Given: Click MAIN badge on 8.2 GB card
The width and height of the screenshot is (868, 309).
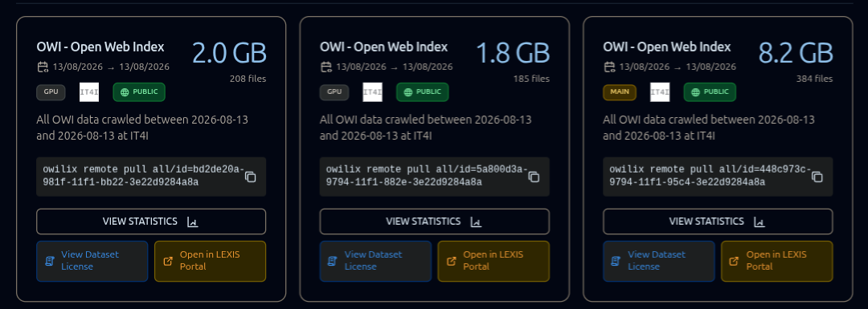Looking at the screenshot, I should (x=620, y=92).
